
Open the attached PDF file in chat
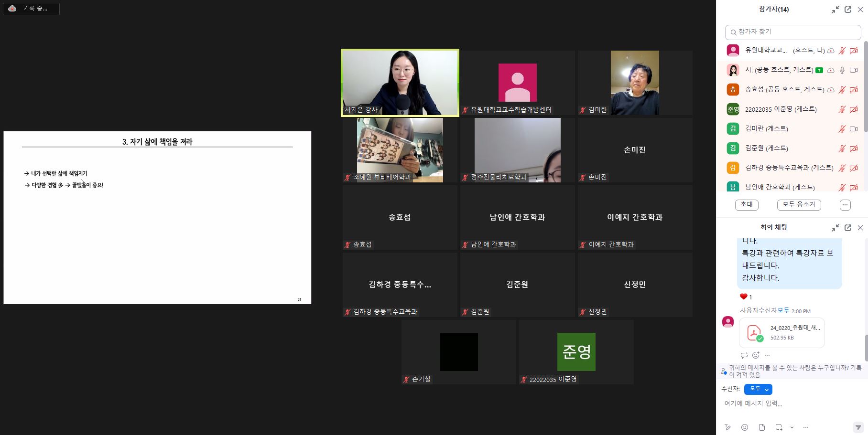point(781,332)
